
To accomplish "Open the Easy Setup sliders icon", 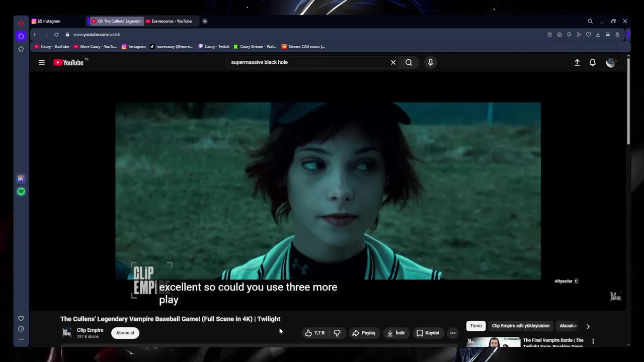I will click(608, 35).
